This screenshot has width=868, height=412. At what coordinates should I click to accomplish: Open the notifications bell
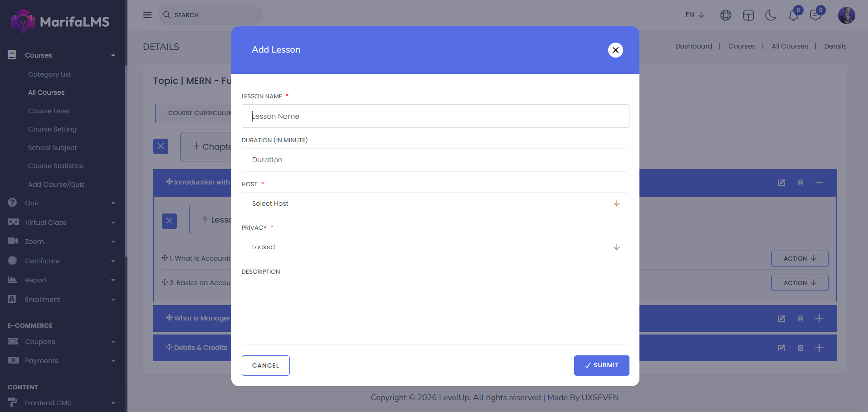click(793, 15)
